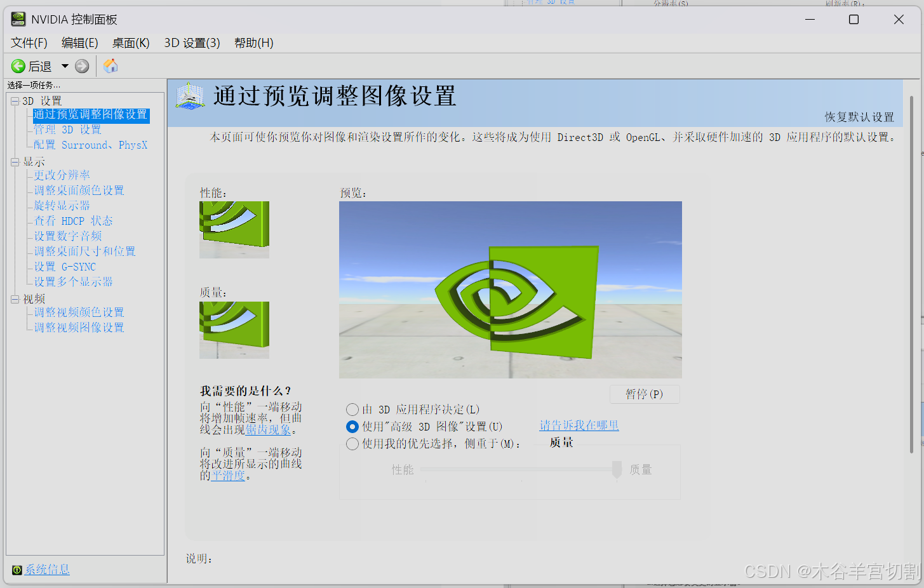Open 调整视频图像设置
Viewport: 924px width, 588px height.
pyautogui.click(x=79, y=328)
